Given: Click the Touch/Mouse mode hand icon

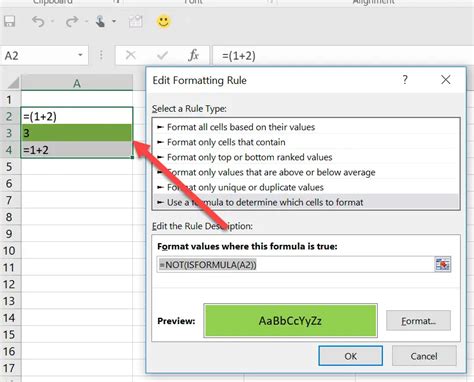Looking at the screenshot, I should click(x=100, y=22).
